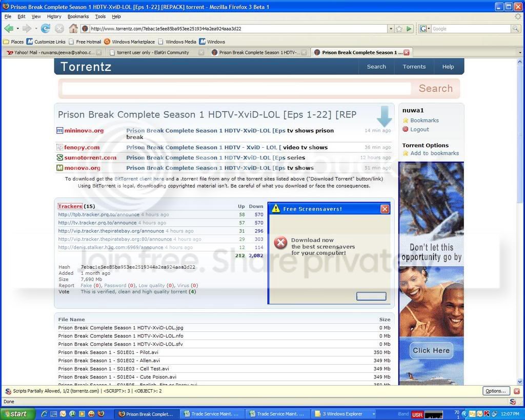Viewport: 525px width, 420px height.
Task: Expand hidden system tray icons
Action: coord(464,414)
